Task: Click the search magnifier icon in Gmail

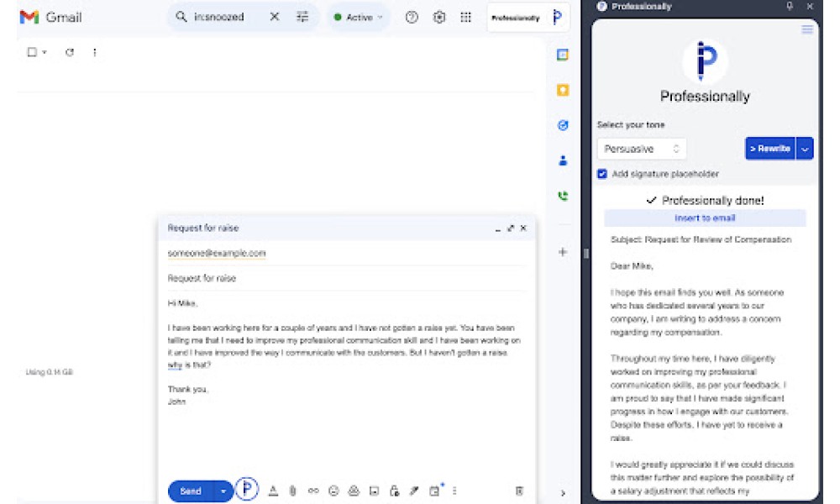Action: [x=181, y=17]
